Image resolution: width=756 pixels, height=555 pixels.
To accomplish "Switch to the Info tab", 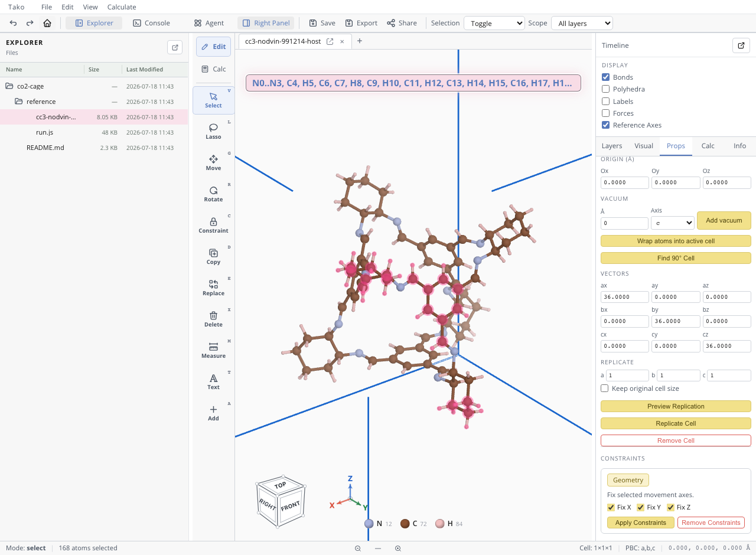I will click(x=739, y=146).
